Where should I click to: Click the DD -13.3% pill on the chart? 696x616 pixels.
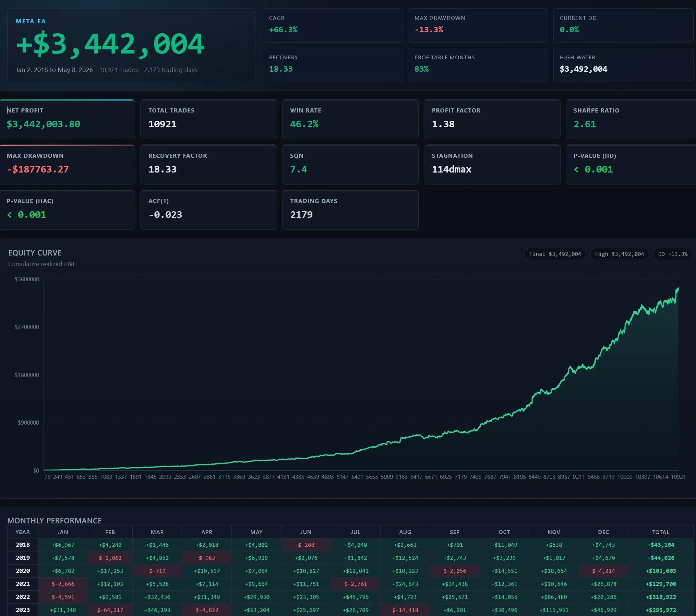[x=673, y=254]
